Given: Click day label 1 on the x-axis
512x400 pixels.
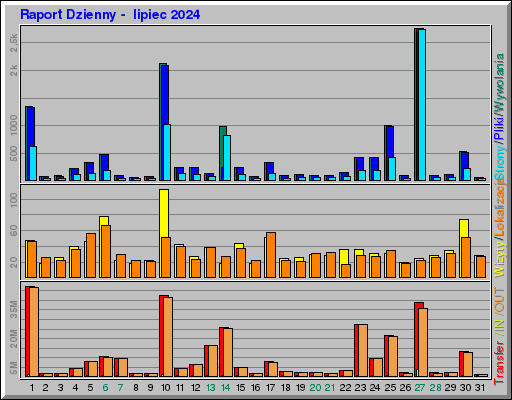Looking at the screenshot, I should tap(32, 388).
